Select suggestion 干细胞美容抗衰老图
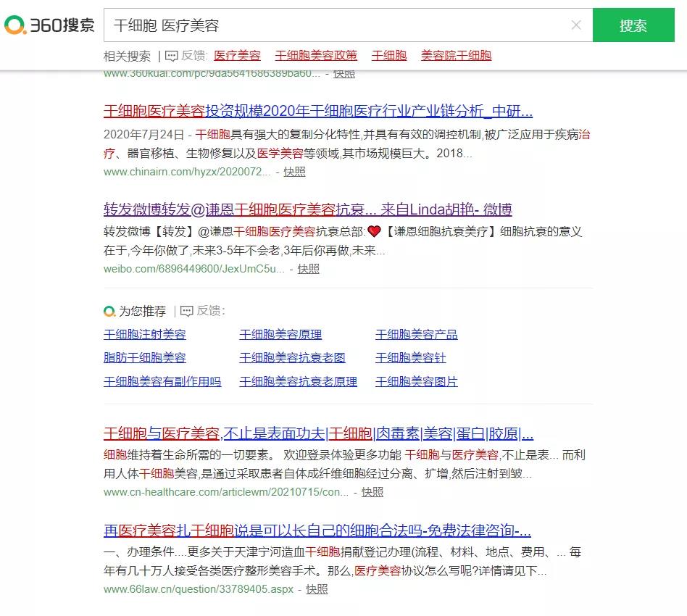 tap(292, 358)
